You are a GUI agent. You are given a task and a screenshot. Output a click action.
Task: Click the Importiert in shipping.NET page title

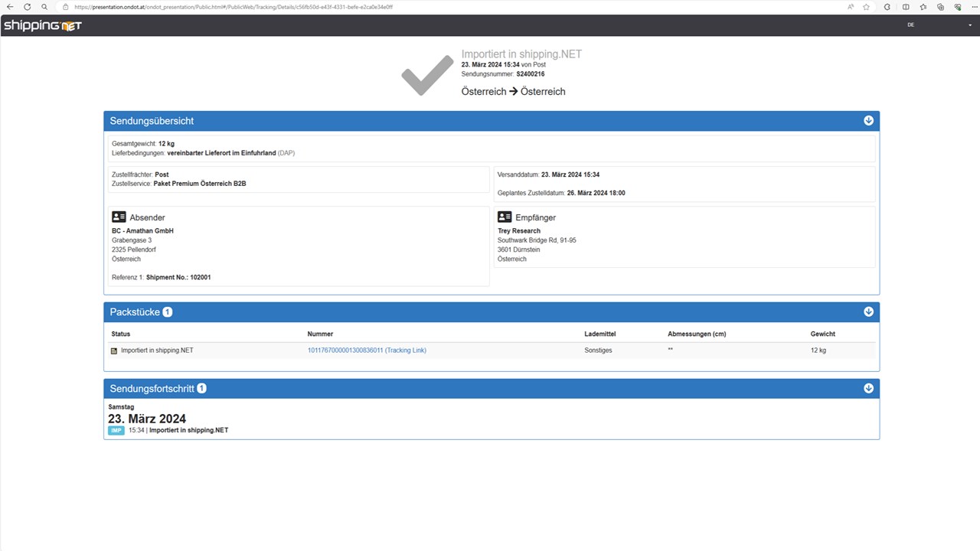click(521, 54)
